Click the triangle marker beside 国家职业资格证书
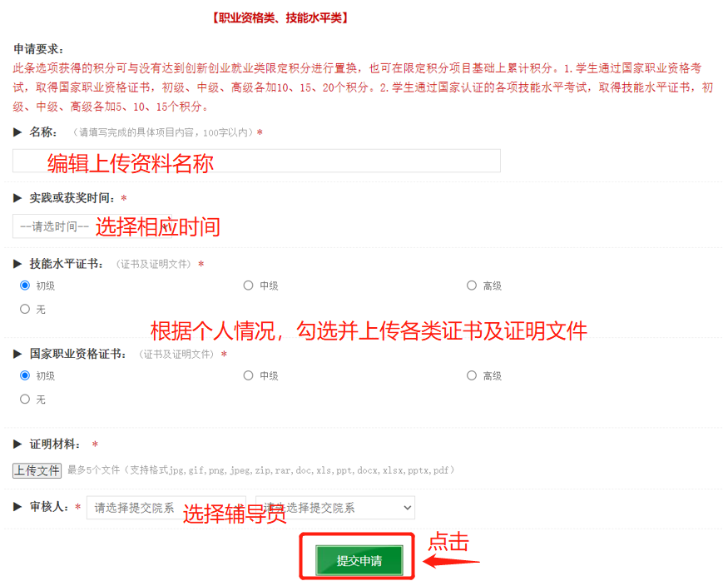The width and height of the screenshot is (728, 581). click(17, 355)
